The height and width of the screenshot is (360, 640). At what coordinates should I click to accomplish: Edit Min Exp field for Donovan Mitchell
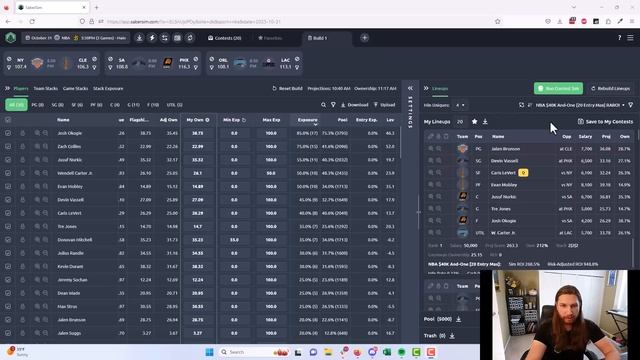pos(234,240)
